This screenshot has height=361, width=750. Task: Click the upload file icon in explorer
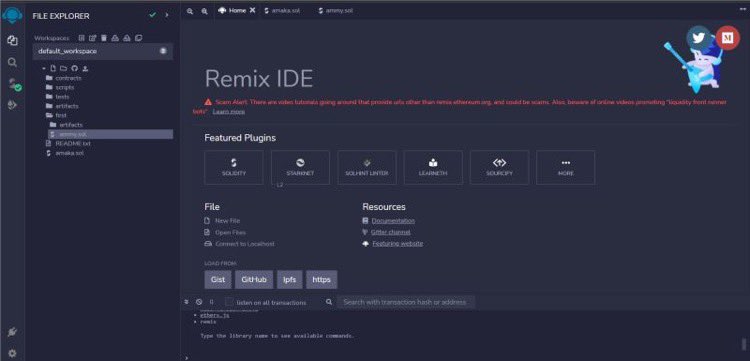[x=85, y=68]
